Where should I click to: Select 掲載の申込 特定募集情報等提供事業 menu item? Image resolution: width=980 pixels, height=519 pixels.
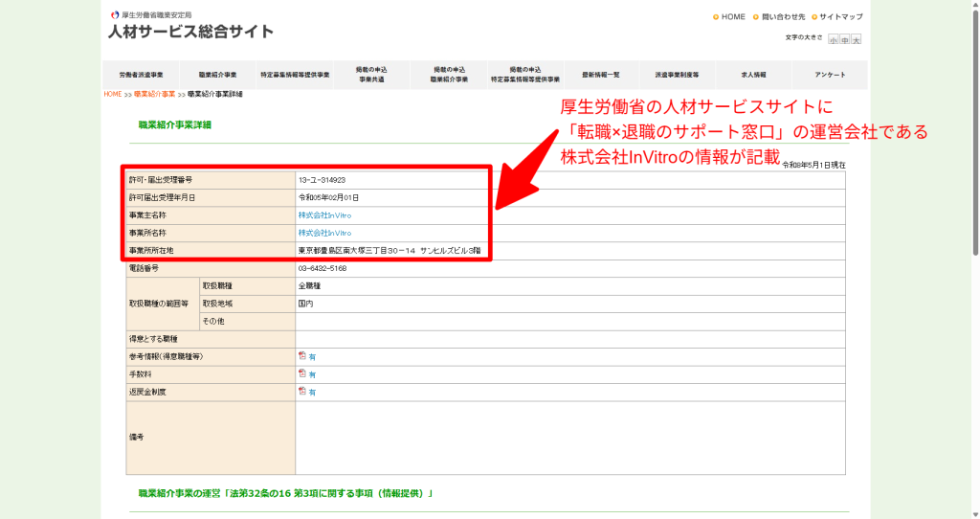[x=525, y=75]
